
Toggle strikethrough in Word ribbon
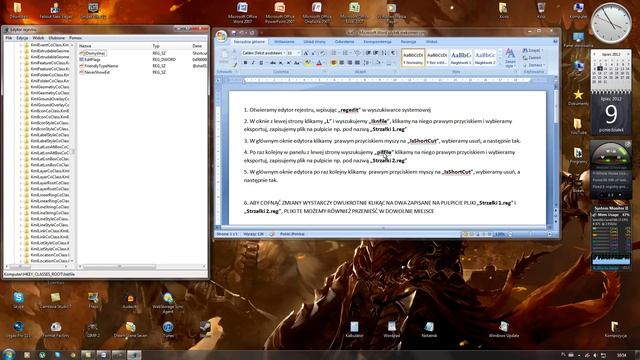272,63
